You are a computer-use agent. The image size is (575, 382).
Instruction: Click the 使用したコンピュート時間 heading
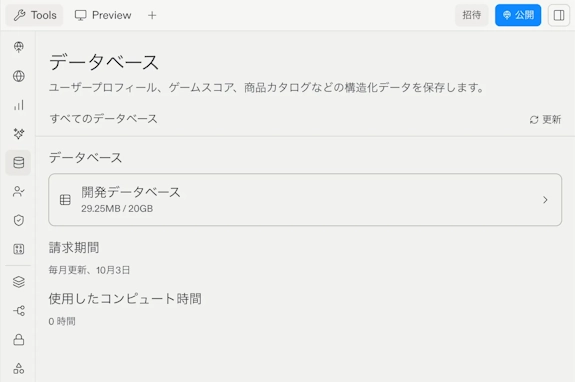click(x=125, y=299)
